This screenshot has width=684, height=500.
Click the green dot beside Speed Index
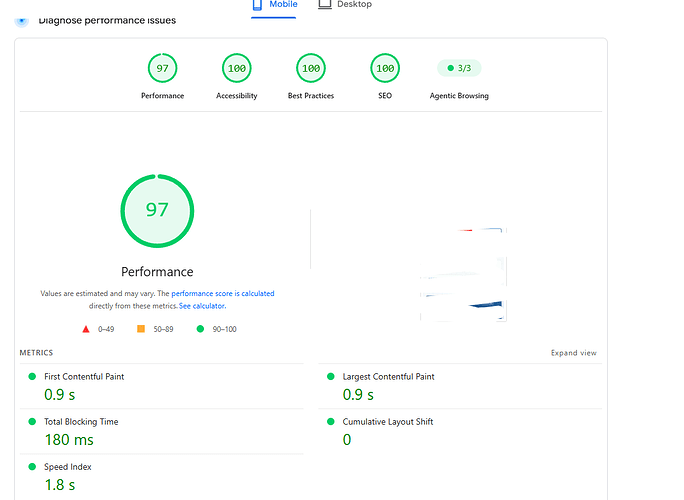[32, 466]
